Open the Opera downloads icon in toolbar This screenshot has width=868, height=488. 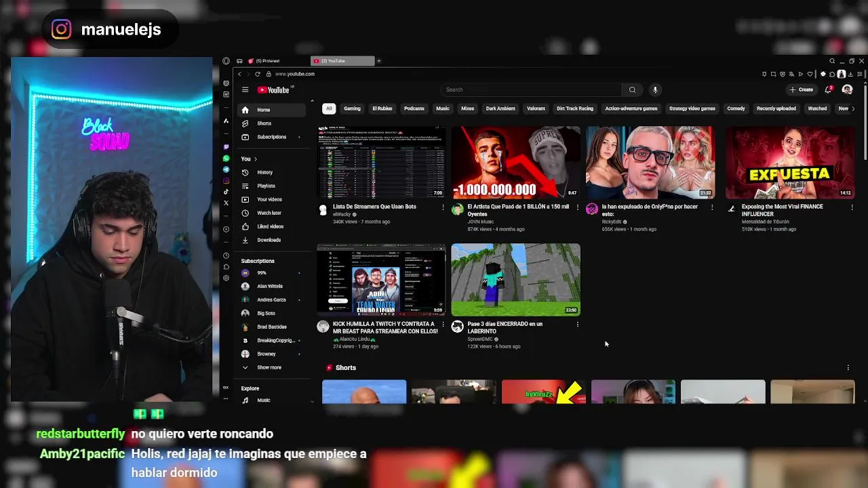(x=850, y=74)
